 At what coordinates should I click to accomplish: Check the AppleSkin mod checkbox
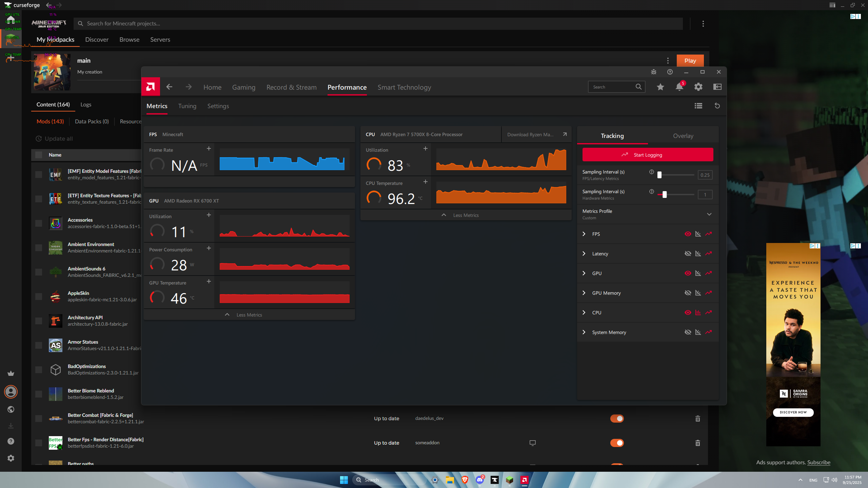click(x=39, y=297)
